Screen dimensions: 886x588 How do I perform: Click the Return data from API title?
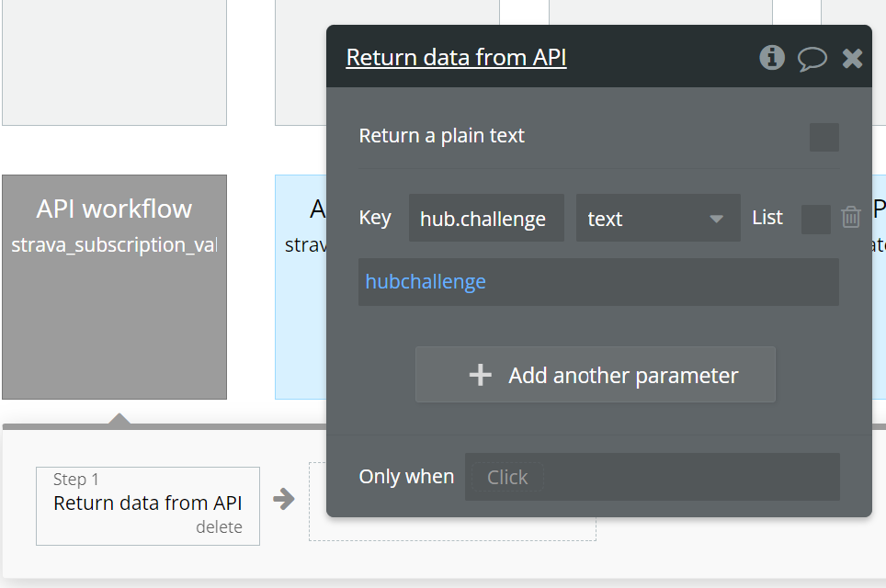(456, 58)
